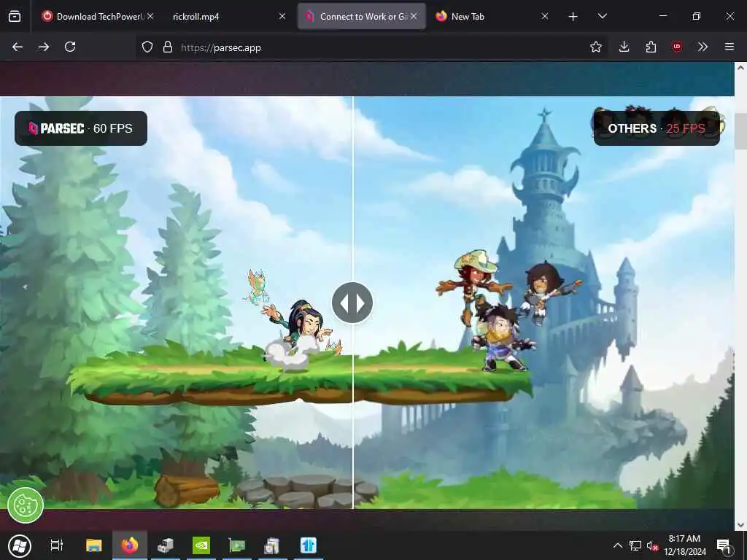Open clock and calendar 8:17 AM

tap(684, 545)
